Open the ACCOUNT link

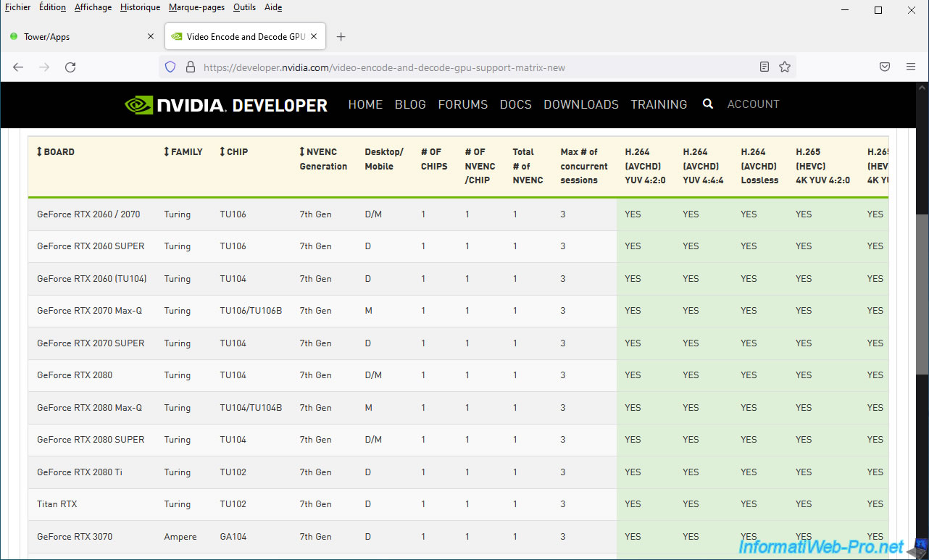[x=753, y=104]
